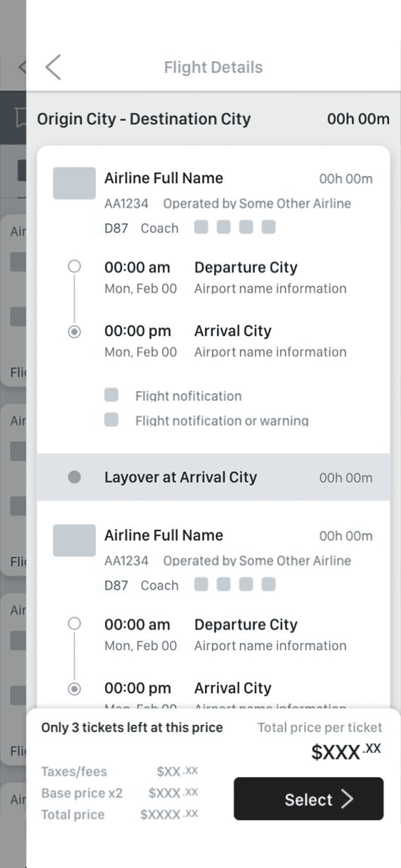
Task: Click icon beside 'Flight notification or warning'
Action: click(111, 420)
